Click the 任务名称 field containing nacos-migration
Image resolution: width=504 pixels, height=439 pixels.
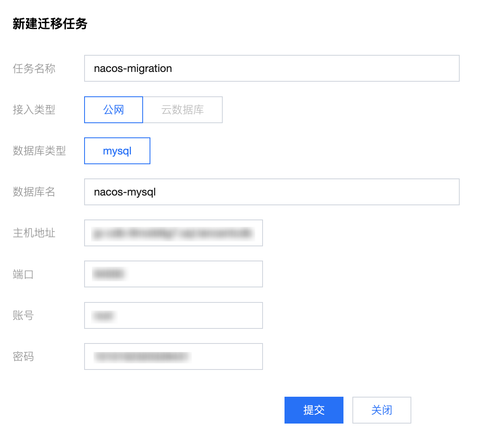(x=272, y=68)
